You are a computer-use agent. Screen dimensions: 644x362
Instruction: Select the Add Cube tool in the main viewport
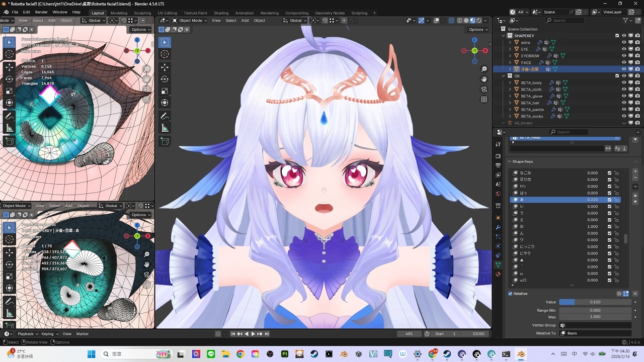tap(165, 141)
